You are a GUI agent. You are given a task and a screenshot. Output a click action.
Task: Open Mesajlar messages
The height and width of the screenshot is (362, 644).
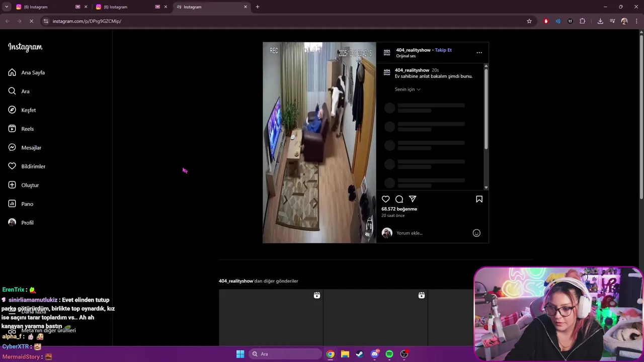24,147
